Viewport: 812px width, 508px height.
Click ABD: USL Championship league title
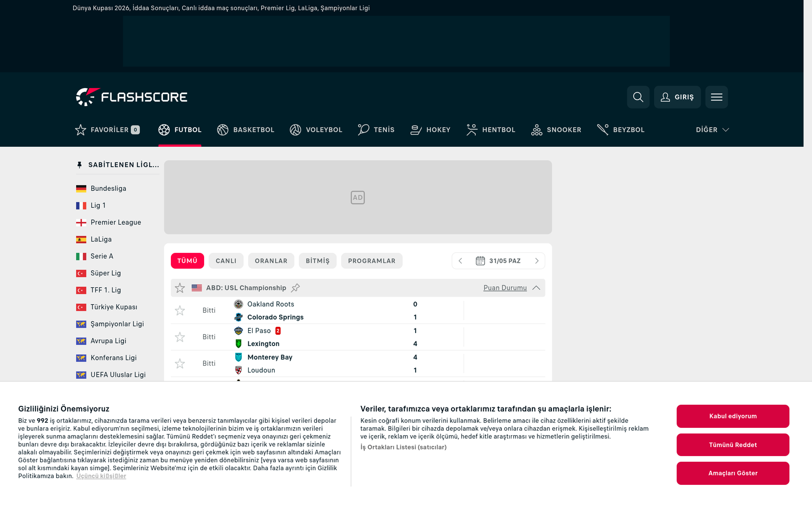246,288
